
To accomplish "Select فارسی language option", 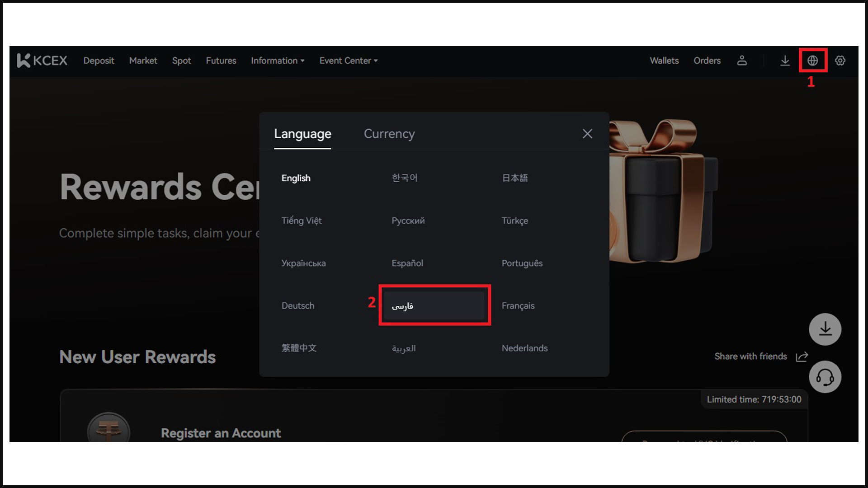I will pos(434,305).
